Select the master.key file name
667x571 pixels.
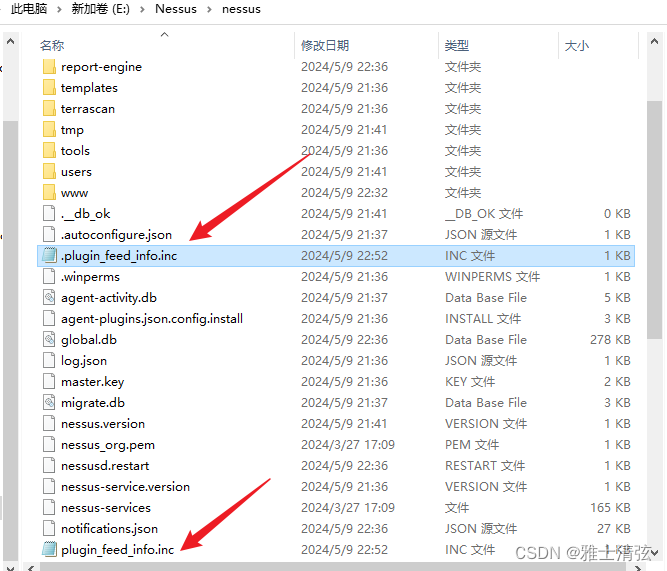click(x=92, y=382)
